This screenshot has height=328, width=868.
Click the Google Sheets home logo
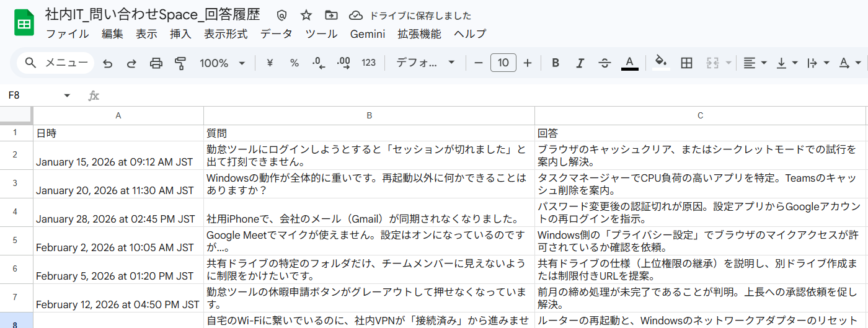click(x=24, y=24)
